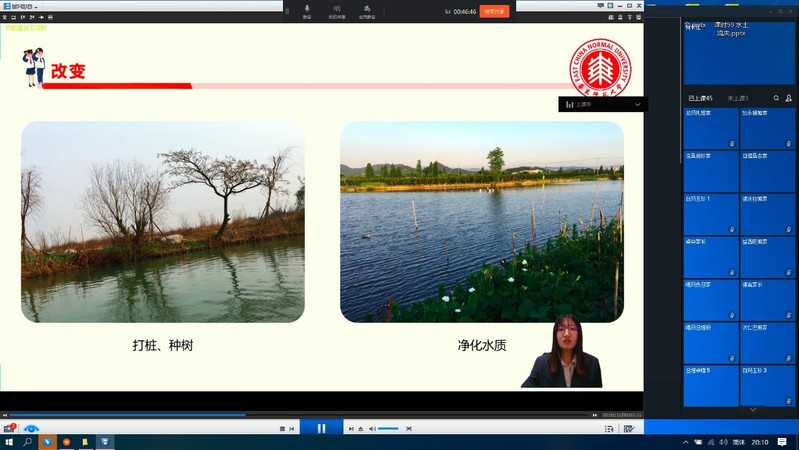Open the share screen options icon
Image resolution: width=799 pixels, height=450 pixels.
[x=367, y=10]
